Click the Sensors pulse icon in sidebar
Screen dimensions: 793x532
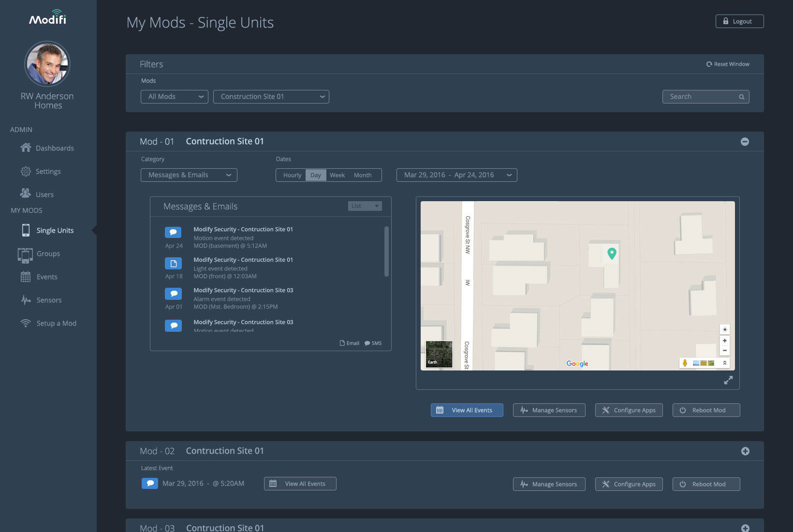tap(26, 300)
